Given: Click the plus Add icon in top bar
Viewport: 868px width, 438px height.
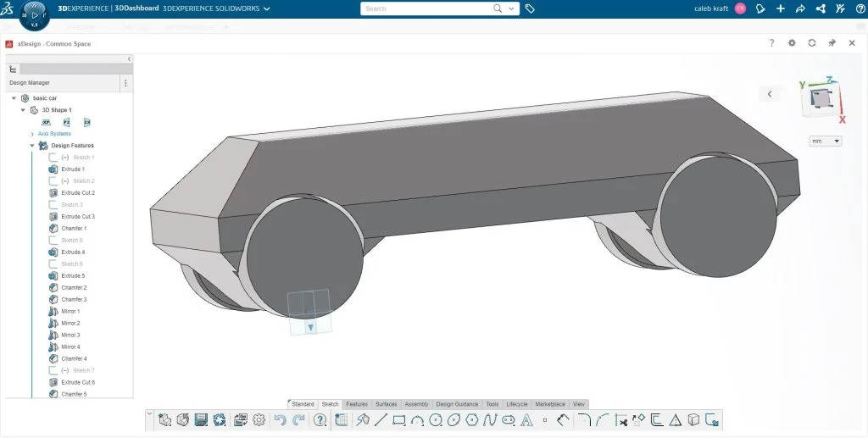Looking at the screenshot, I should click(781, 8).
